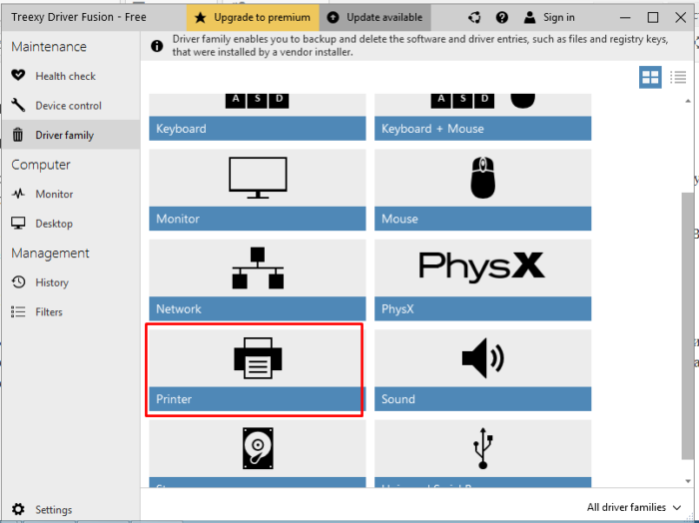
Task: Click the USB symbol icon tile
Action: 483,448
